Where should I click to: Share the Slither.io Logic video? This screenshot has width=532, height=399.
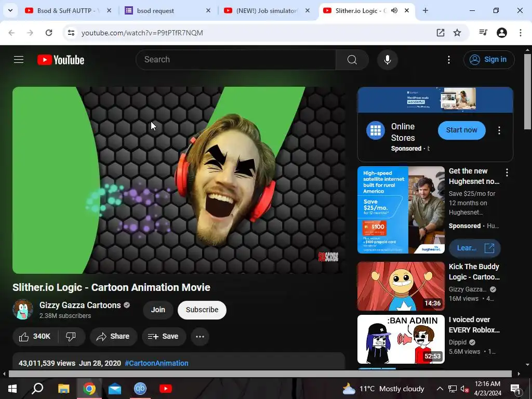point(113,337)
